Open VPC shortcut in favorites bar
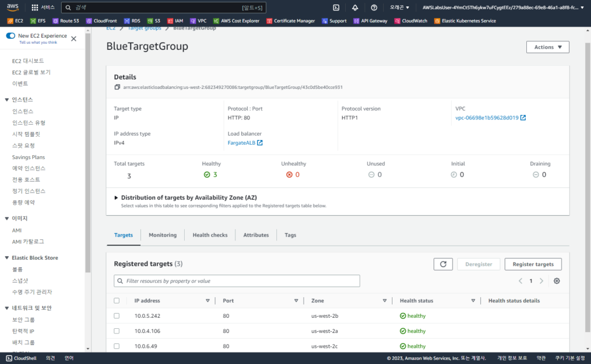This screenshot has height=364, width=591. pyautogui.click(x=199, y=21)
